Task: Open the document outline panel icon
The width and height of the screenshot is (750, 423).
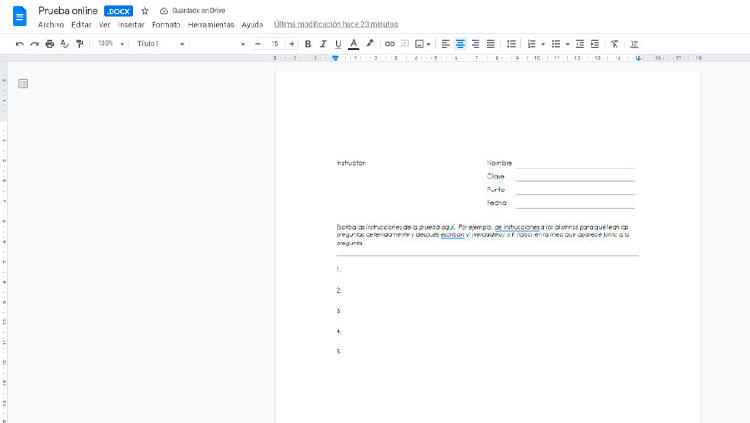Action: pyautogui.click(x=23, y=83)
